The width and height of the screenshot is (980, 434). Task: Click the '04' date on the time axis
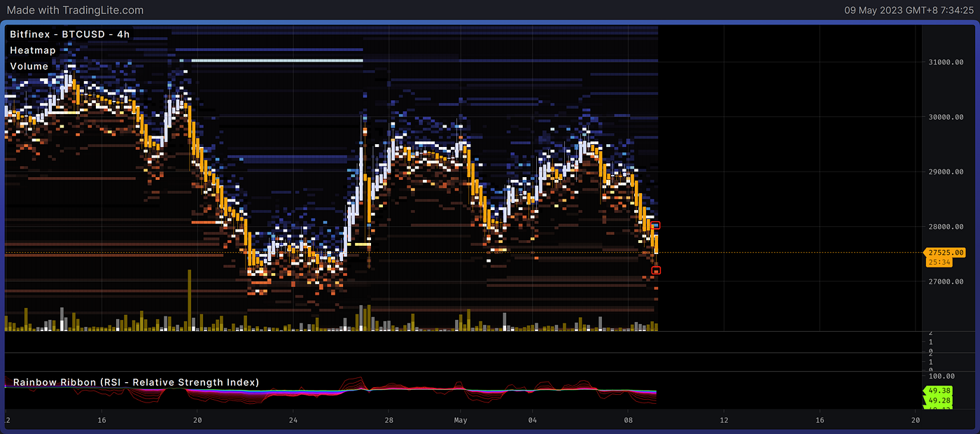(x=532, y=421)
